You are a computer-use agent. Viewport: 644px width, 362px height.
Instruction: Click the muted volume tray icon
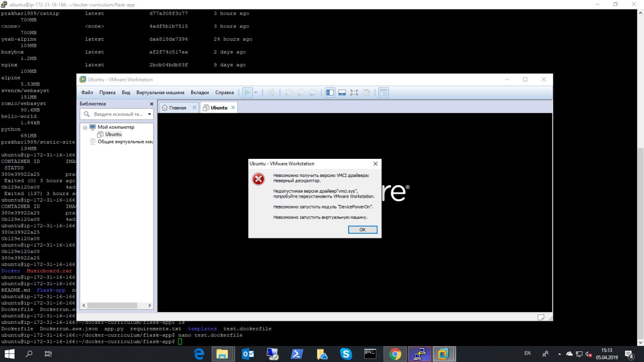[588, 354]
